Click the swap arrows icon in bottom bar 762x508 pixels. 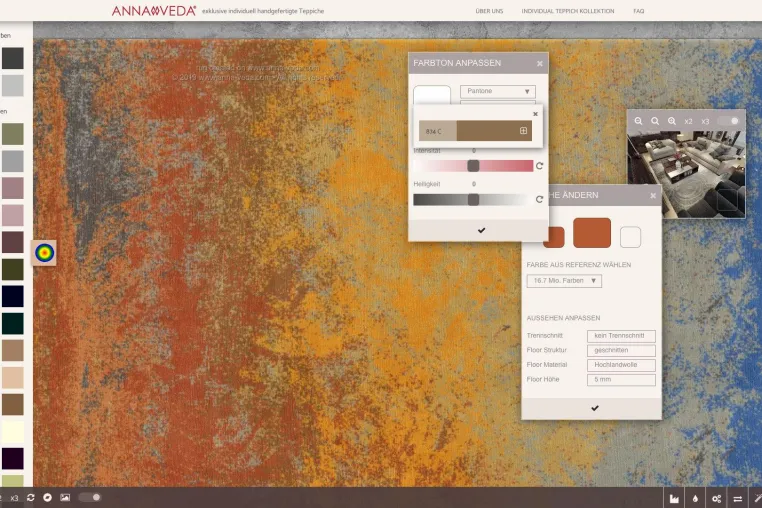coord(737,498)
